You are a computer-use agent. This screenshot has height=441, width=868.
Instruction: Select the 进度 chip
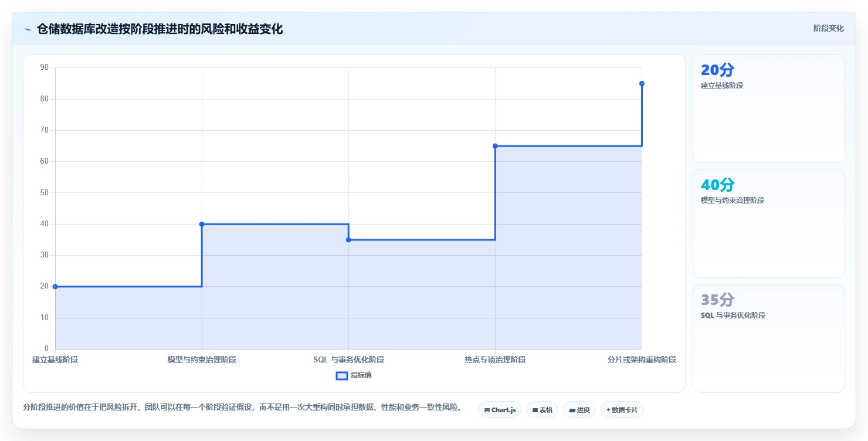[579, 410]
